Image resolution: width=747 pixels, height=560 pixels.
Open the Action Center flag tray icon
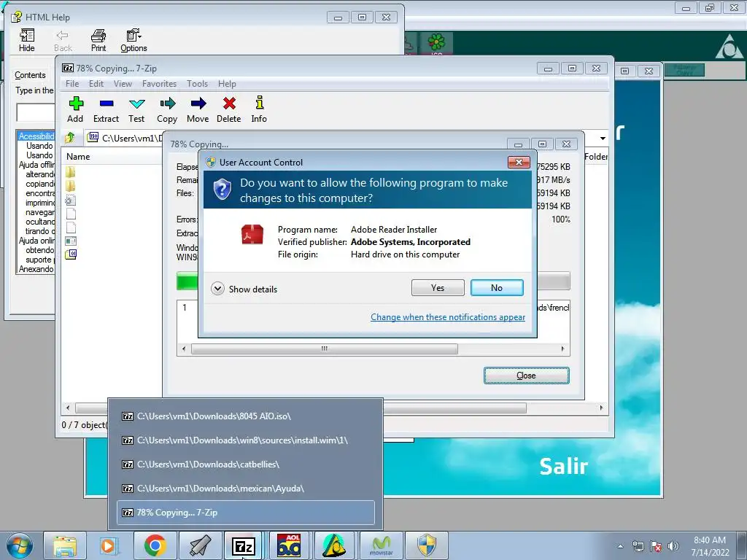[x=656, y=546]
